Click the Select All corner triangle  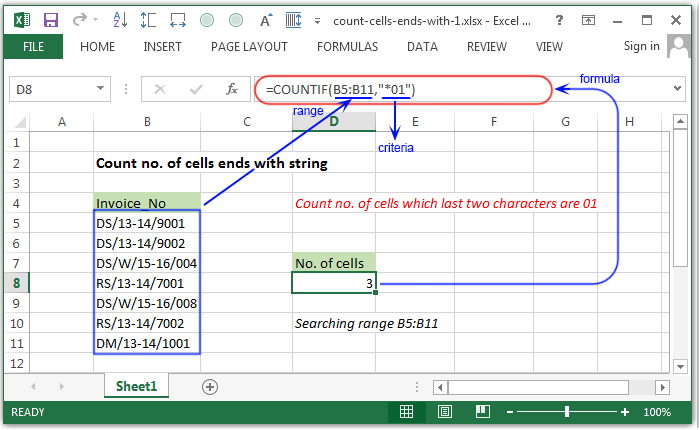pos(20,122)
